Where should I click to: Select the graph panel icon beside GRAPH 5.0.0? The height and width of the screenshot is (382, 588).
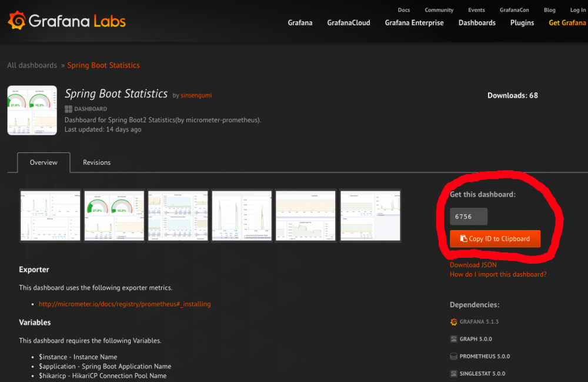tap(453, 339)
